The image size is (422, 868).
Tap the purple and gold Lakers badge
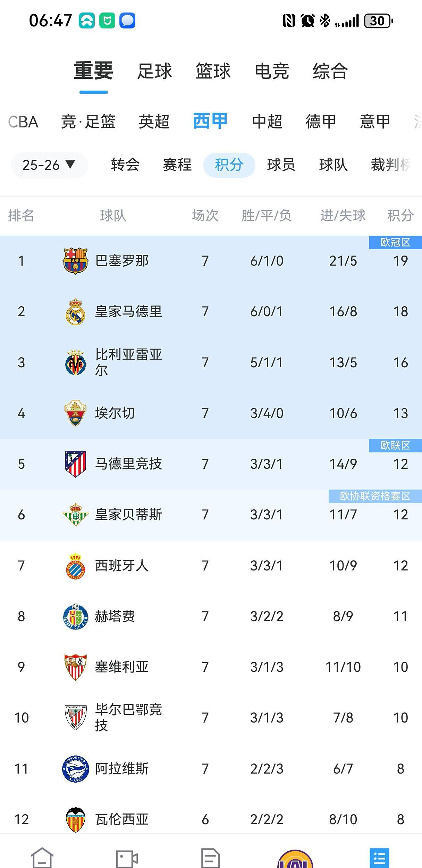pyautogui.click(x=295, y=859)
